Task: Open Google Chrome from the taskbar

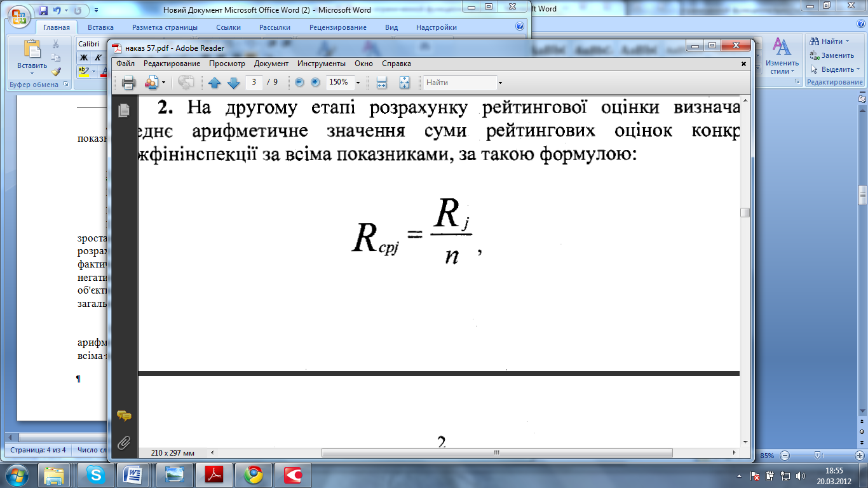Action: (254, 475)
